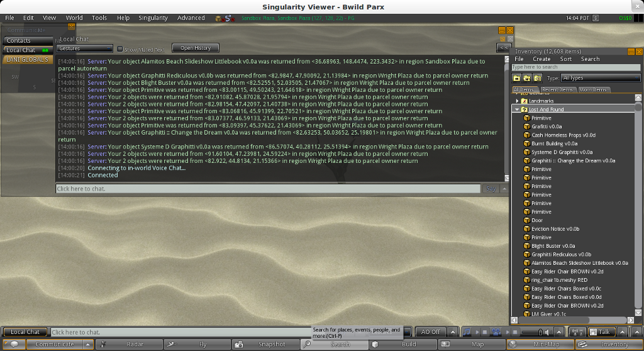
Task: Open the Gestures dropdown in Local Chat
Action: coord(84,48)
